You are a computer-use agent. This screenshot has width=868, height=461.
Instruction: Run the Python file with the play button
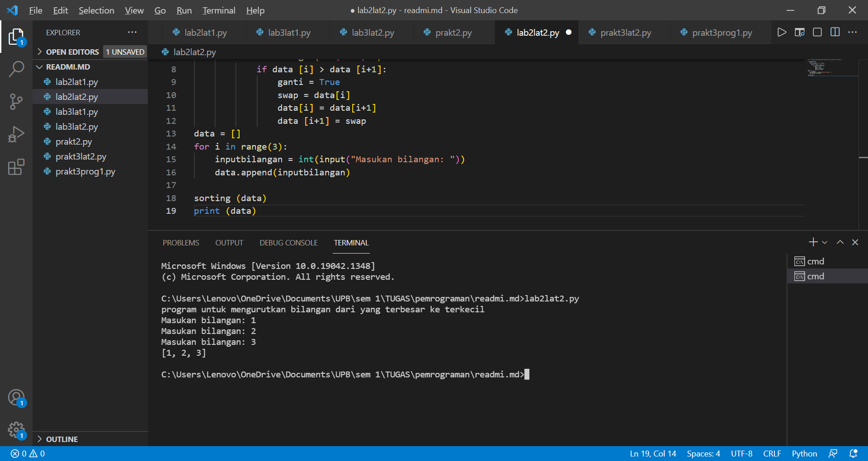click(782, 32)
